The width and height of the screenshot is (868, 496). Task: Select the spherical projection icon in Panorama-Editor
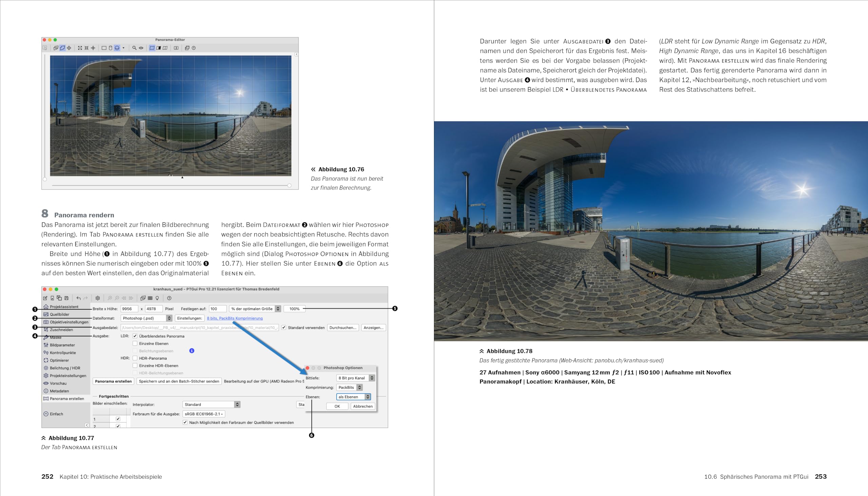(x=117, y=48)
